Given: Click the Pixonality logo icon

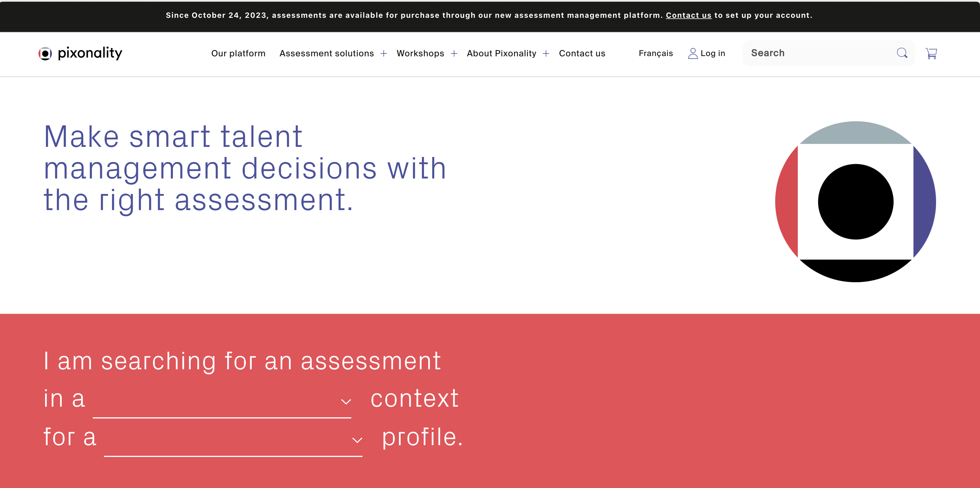Looking at the screenshot, I should (45, 53).
